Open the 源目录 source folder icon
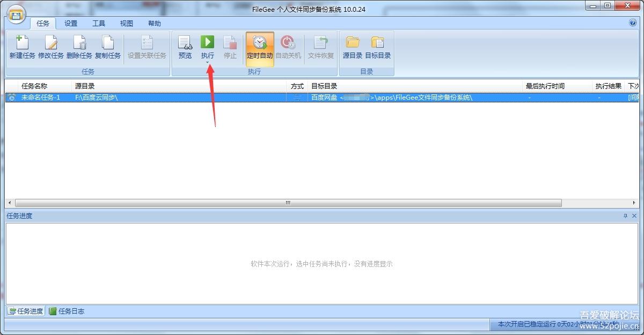The width and height of the screenshot is (644, 335). click(x=353, y=47)
